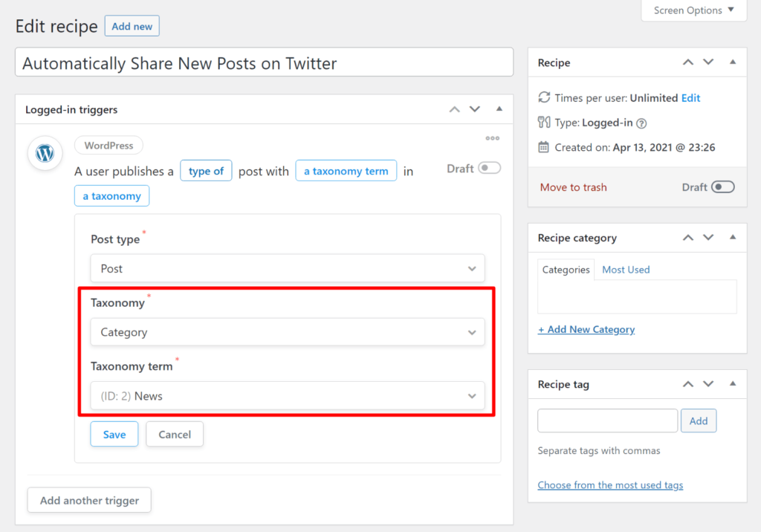Open the Taxonomy dropdown showing Category
The image size is (761, 532).
click(x=287, y=332)
